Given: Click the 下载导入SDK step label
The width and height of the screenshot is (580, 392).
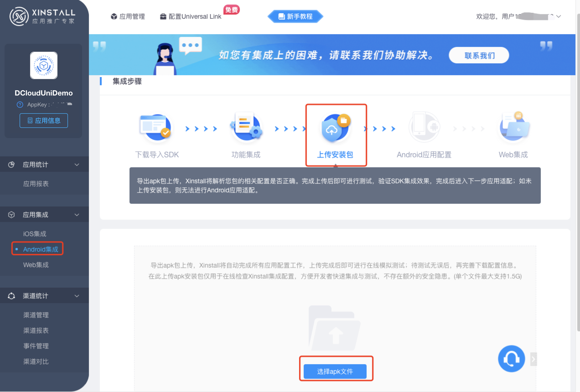Looking at the screenshot, I should [157, 155].
